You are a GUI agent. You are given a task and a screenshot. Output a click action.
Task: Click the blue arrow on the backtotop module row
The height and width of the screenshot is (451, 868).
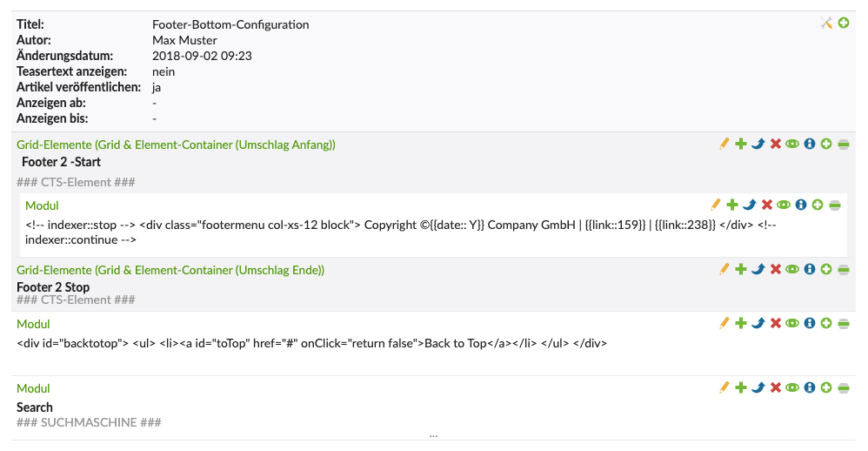[758, 323]
